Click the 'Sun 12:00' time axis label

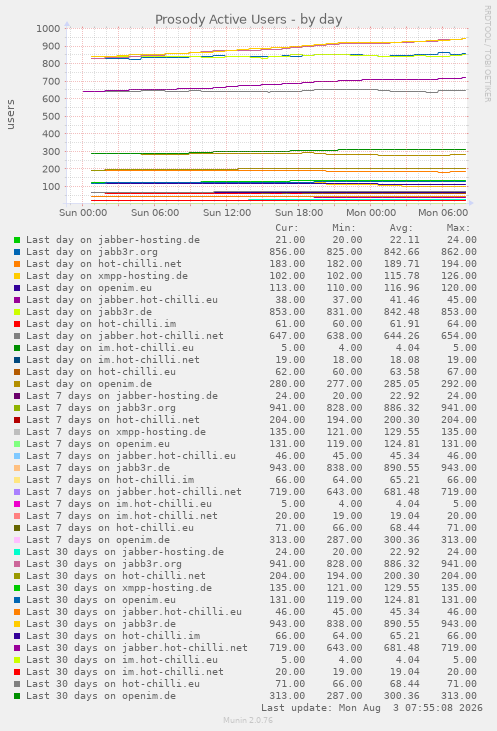(x=227, y=213)
